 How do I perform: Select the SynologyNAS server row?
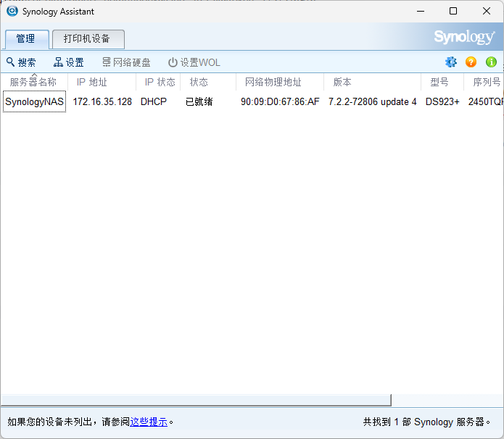[34, 101]
